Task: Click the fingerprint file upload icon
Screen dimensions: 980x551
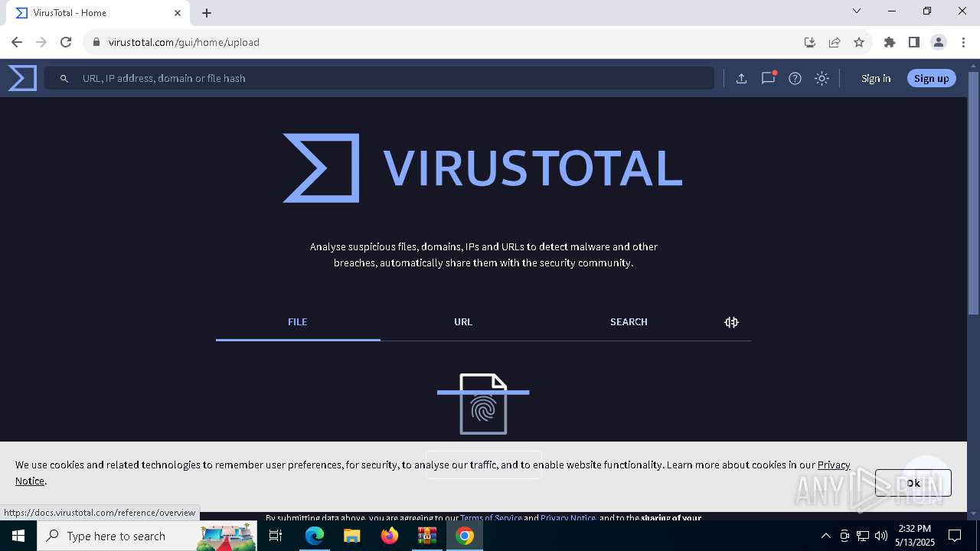Action: pyautogui.click(x=483, y=403)
